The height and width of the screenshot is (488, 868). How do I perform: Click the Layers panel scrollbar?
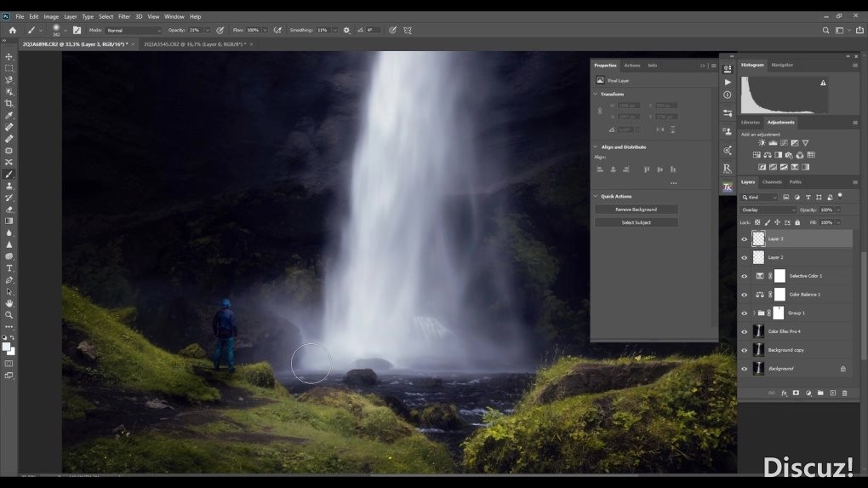[x=864, y=307]
